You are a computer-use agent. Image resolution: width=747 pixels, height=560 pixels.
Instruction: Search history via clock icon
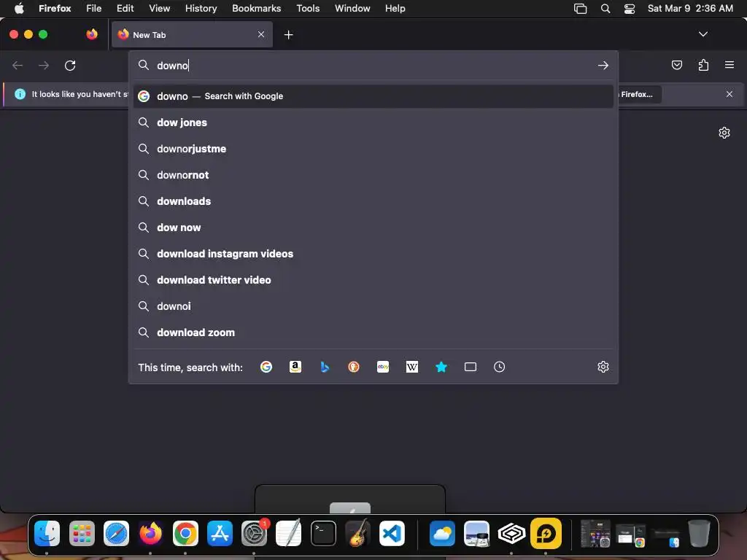[x=499, y=367]
